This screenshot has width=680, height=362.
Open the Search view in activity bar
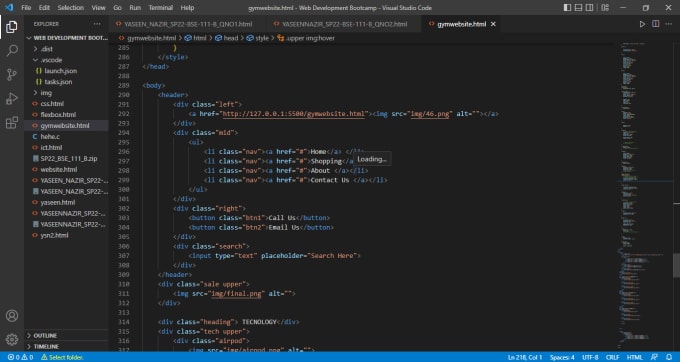click(12, 51)
